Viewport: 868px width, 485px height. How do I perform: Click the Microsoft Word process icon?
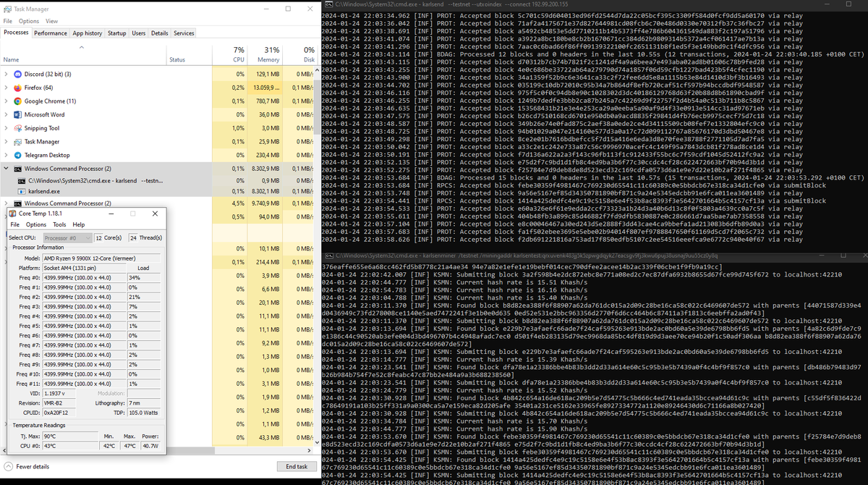17,114
